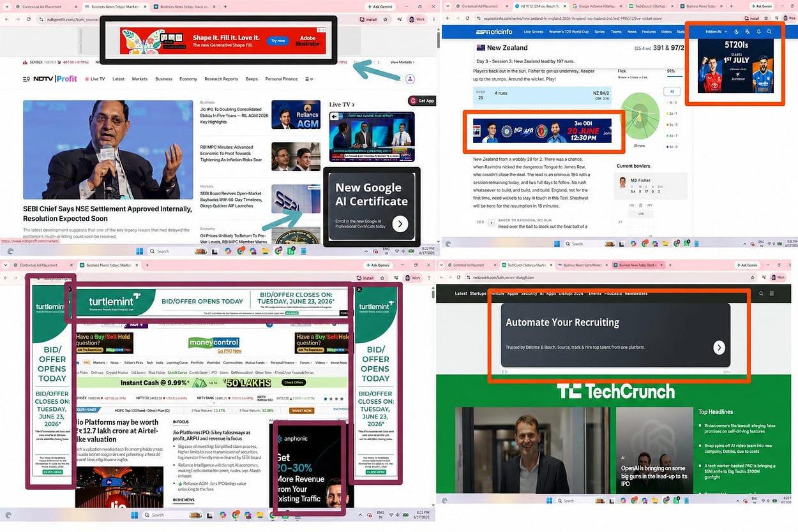The height and width of the screenshot is (532, 798).
Task: Expand Edition IN dropdown on ESPNcricinfo
Action: pyautogui.click(x=716, y=31)
